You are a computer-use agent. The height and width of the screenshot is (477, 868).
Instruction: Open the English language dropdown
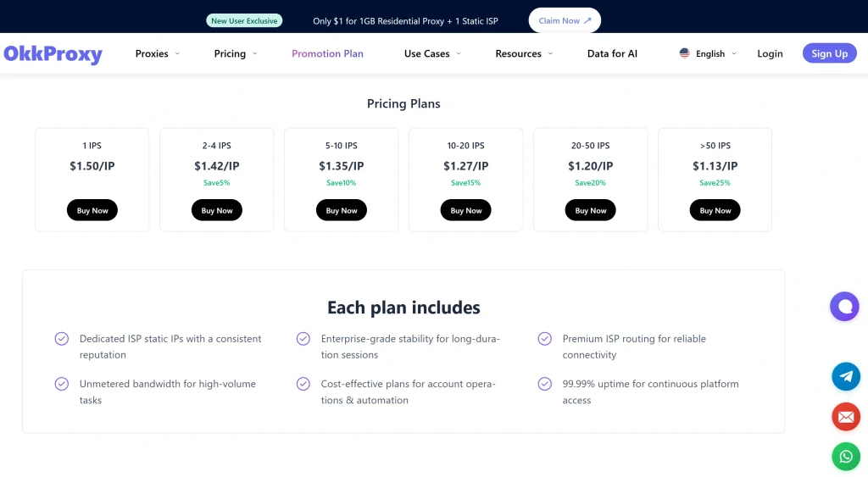[x=708, y=53]
